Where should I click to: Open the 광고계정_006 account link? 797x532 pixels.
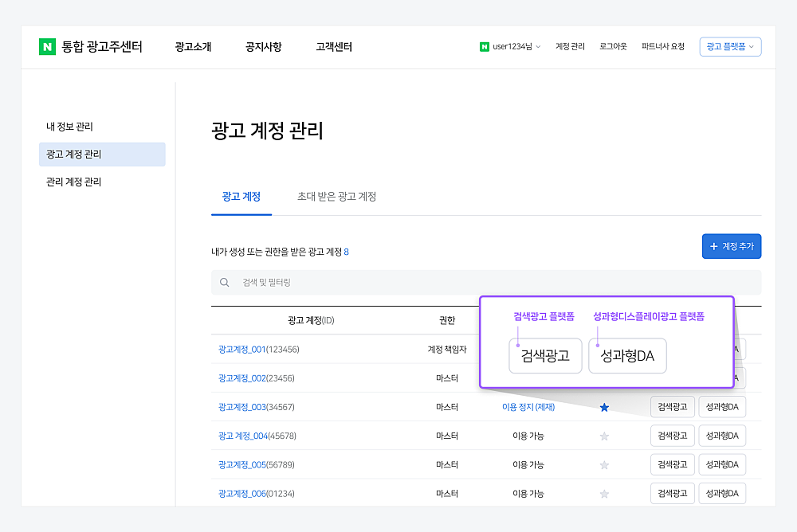[x=242, y=494]
